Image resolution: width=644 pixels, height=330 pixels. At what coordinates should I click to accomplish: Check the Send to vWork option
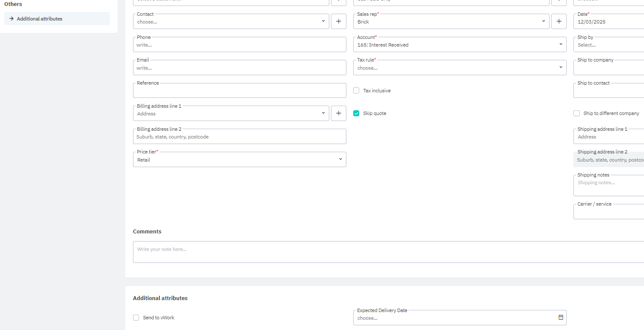pyautogui.click(x=136, y=318)
